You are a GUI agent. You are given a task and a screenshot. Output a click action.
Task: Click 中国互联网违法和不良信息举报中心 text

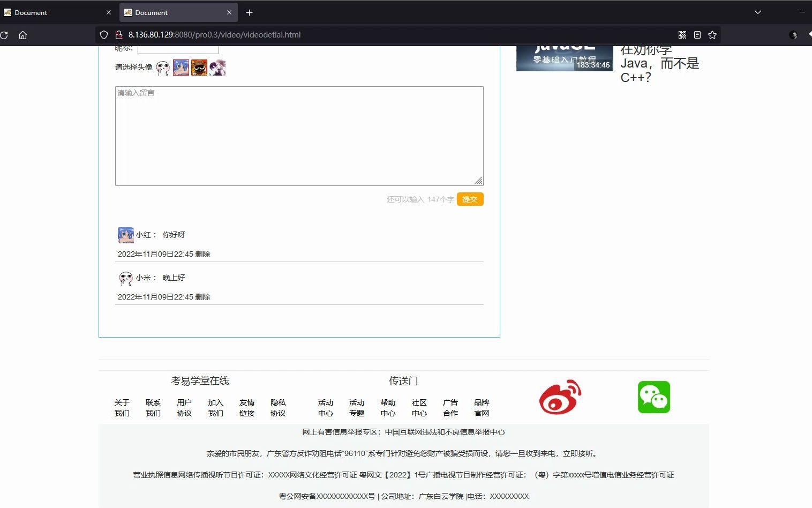pos(445,432)
